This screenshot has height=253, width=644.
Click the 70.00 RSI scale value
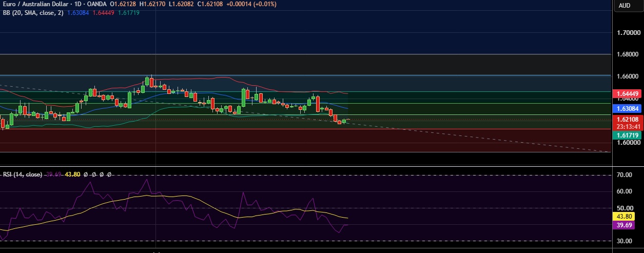pyautogui.click(x=624, y=175)
